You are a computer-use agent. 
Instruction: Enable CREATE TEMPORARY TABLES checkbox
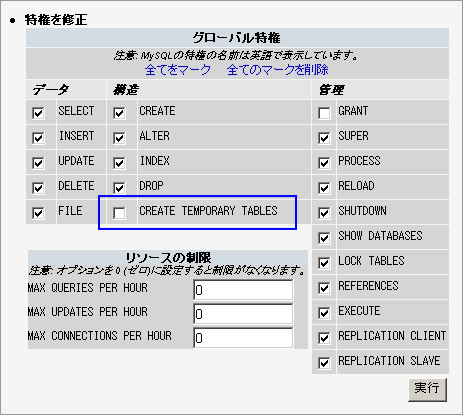click(119, 213)
